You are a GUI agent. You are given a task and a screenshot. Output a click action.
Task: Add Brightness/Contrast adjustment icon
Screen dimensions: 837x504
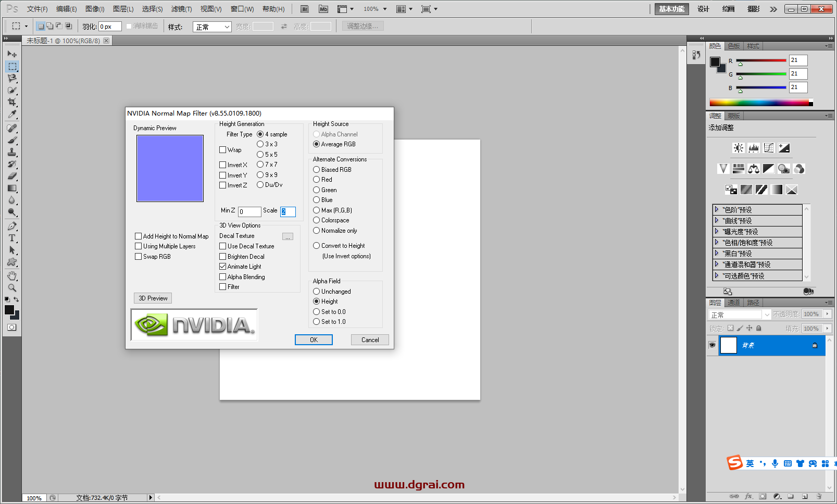pos(739,148)
